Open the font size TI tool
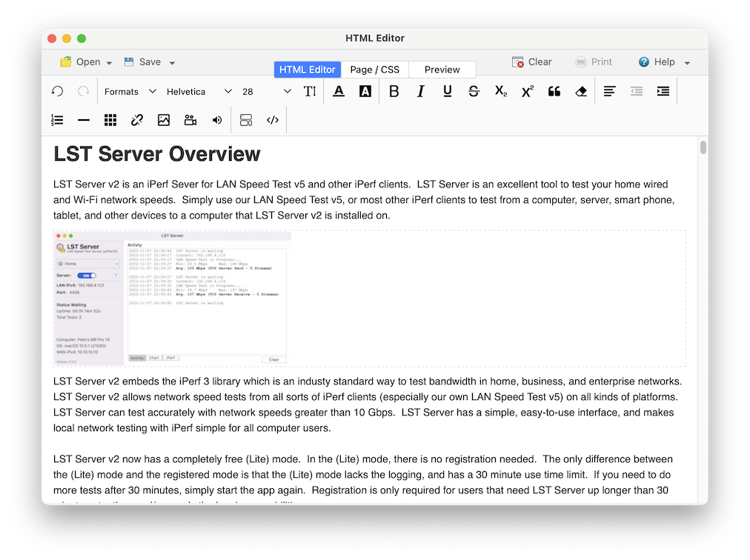The image size is (750, 560). click(310, 91)
